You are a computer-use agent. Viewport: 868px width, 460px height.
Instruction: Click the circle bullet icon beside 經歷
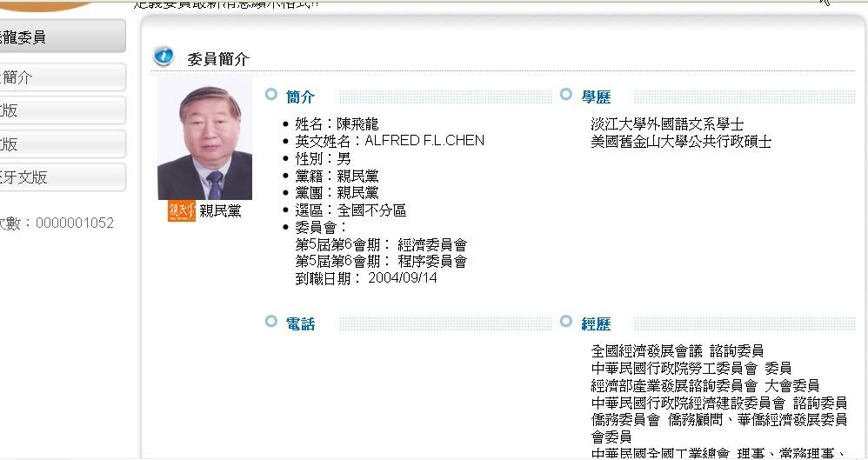tap(566, 323)
